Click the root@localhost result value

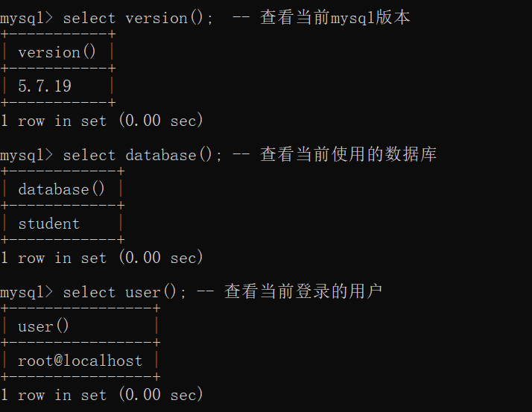[80, 361]
